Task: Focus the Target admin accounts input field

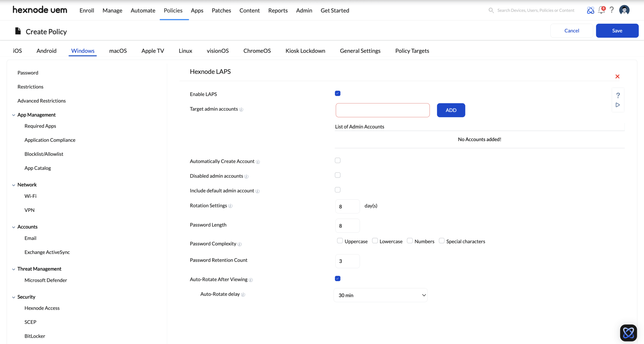Action: [x=382, y=110]
